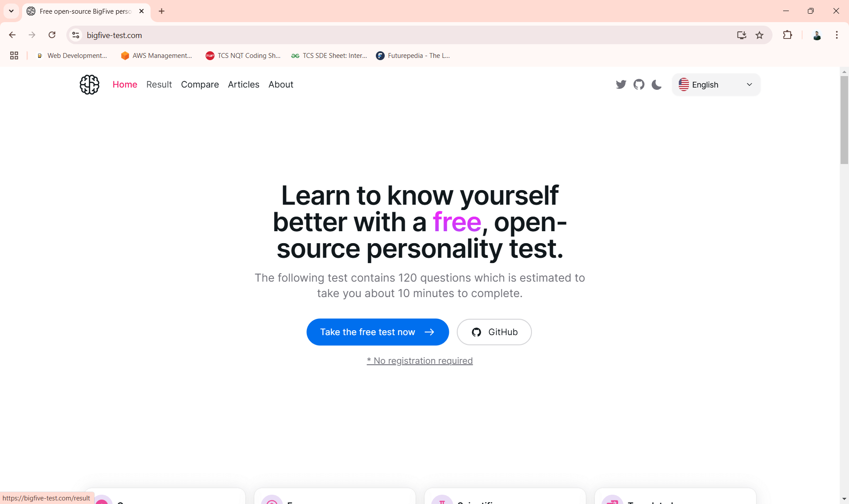The width and height of the screenshot is (849, 504).
Task: Open the Twitter profile icon
Action: click(x=621, y=84)
